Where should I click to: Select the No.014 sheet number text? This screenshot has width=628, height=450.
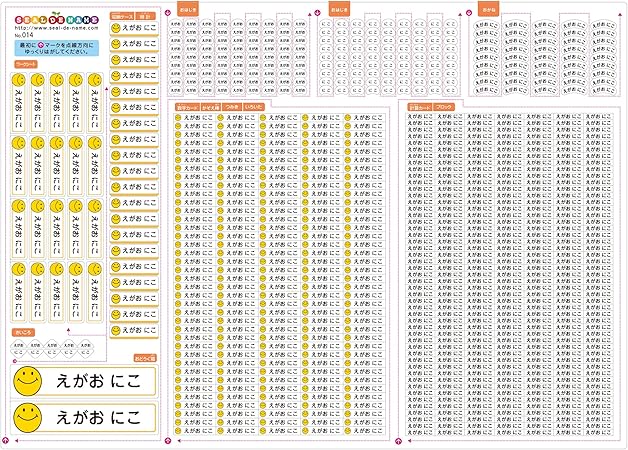point(24,35)
